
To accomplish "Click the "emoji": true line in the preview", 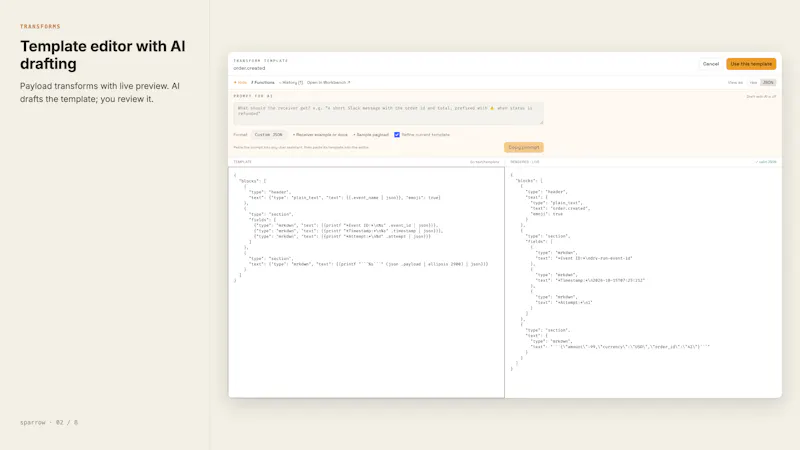I will 546,214.
